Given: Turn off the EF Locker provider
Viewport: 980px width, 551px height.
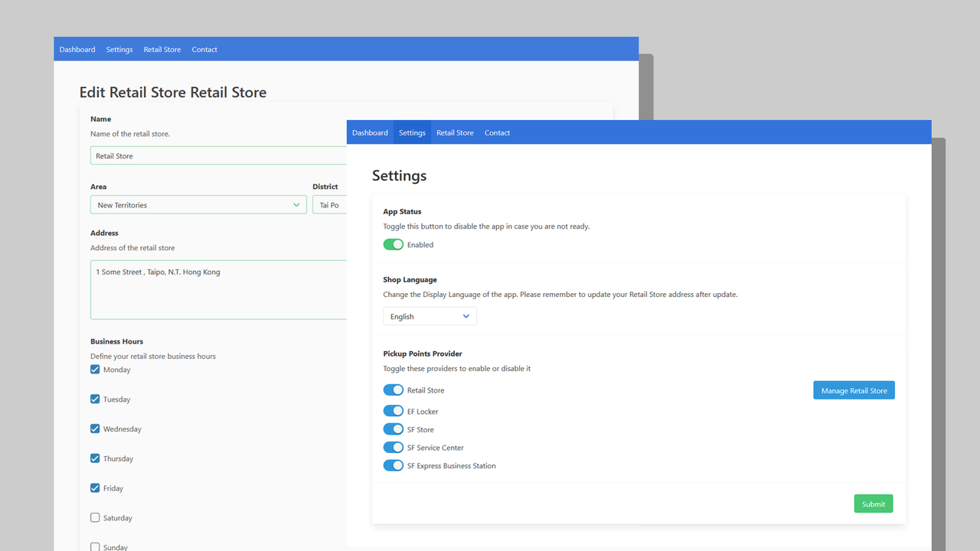Looking at the screenshot, I should pos(393,410).
